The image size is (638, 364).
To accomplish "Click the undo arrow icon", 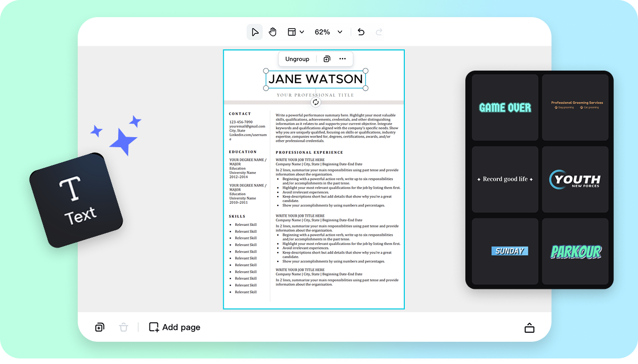I will click(361, 31).
